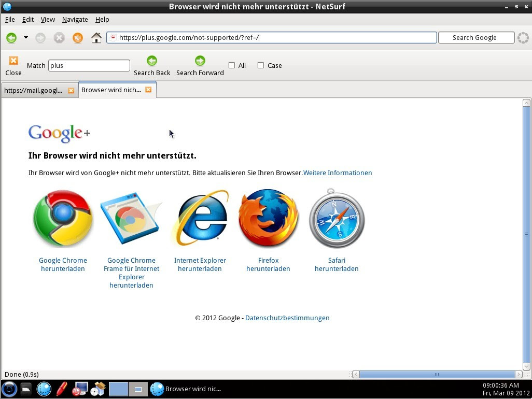Enable the Case sensitive checkbox
The width and height of the screenshot is (532, 399).
coord(261,65)
